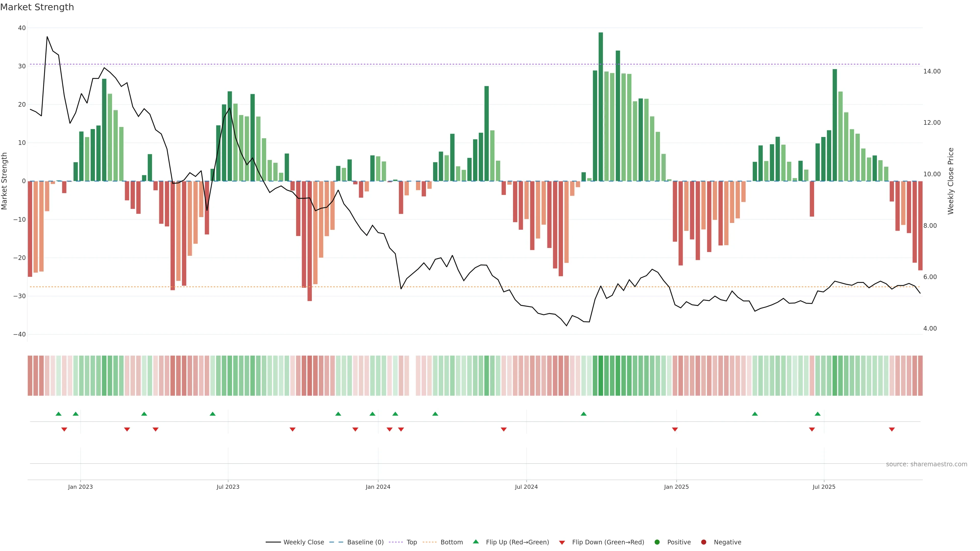Click the source: sharemaestro.com text
Image resolution: width=980 pixels, height=551 pixels.
(x=926, y=464)
